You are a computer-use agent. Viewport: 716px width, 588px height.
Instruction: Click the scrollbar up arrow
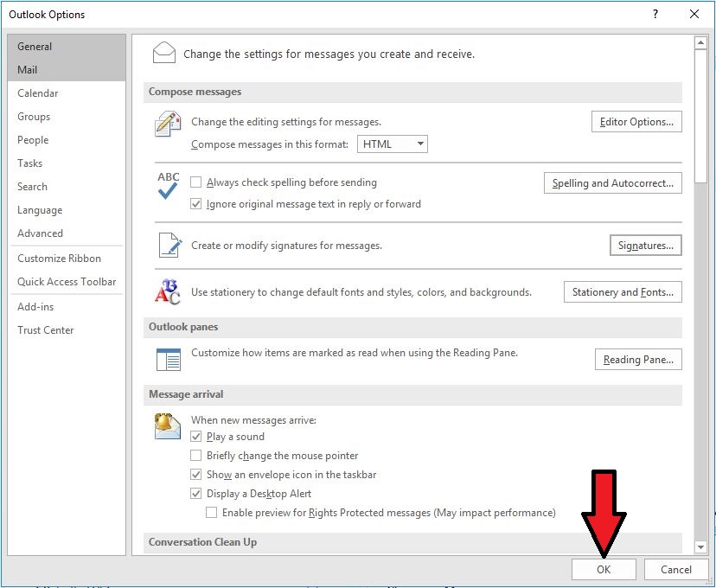point(700,42)
